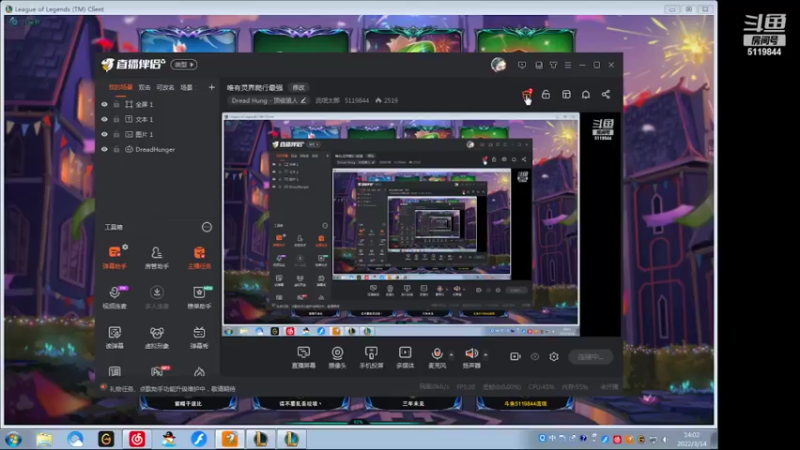Screen dimensions: 800x450
Task: Mute the 扬声器 speaker icon
Action: tap(471, 353)
